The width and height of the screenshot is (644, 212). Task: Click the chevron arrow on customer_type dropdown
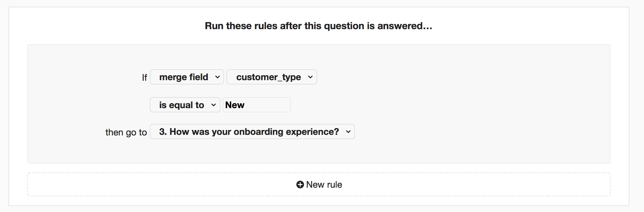[x=310, y=77]
